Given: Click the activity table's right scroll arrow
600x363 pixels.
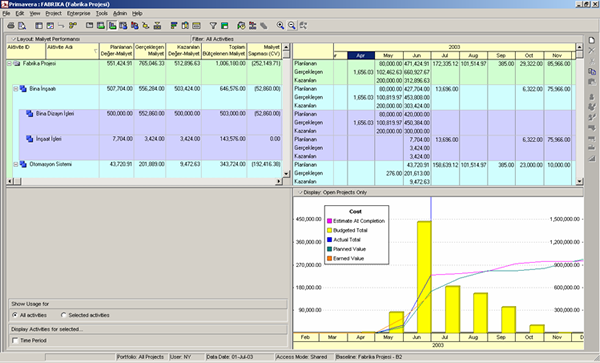Looking at the screenshot, I should click(x=279, y=181).
